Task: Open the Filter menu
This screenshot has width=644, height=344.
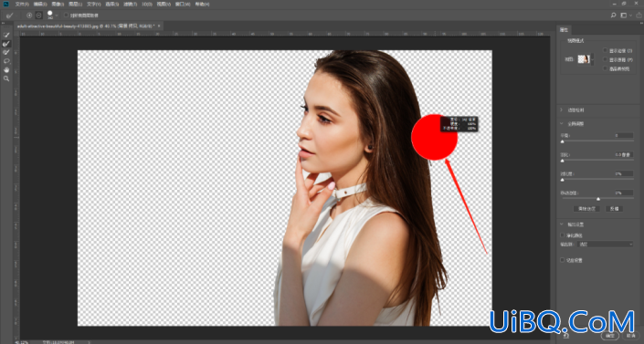Action: pyautogui.click(x=131, y=4)
